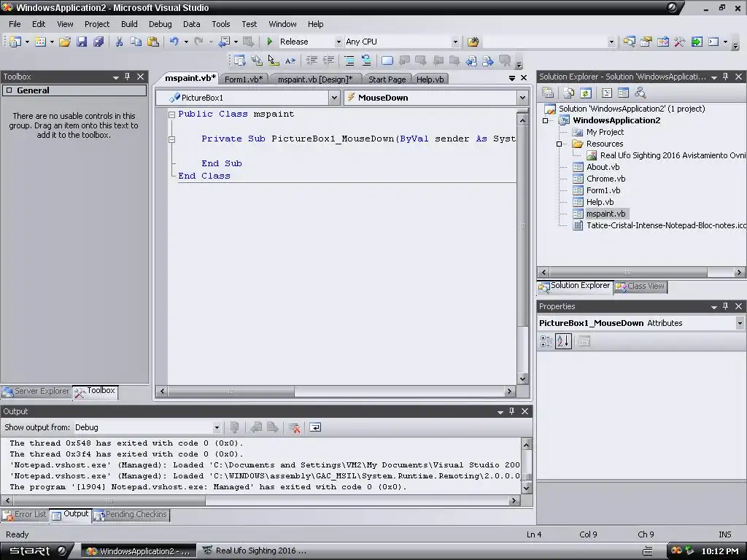
Task: Toggle word wrap in Output window
Action: tap(315, 427)
